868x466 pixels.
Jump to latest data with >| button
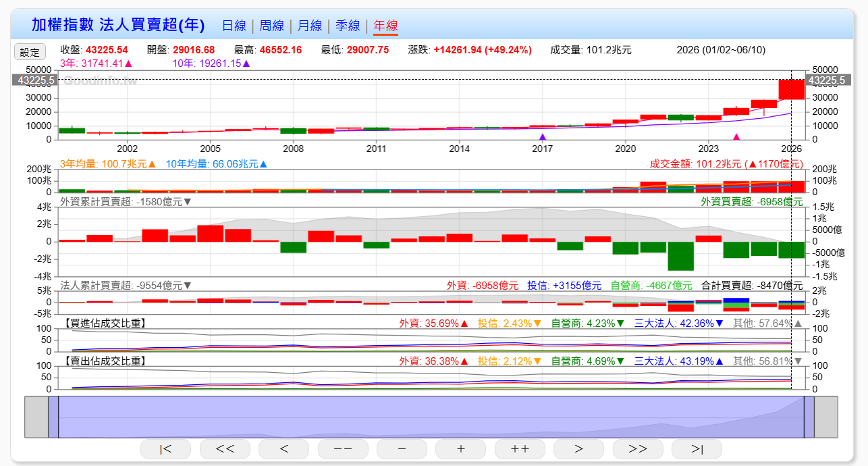(697, 448)
